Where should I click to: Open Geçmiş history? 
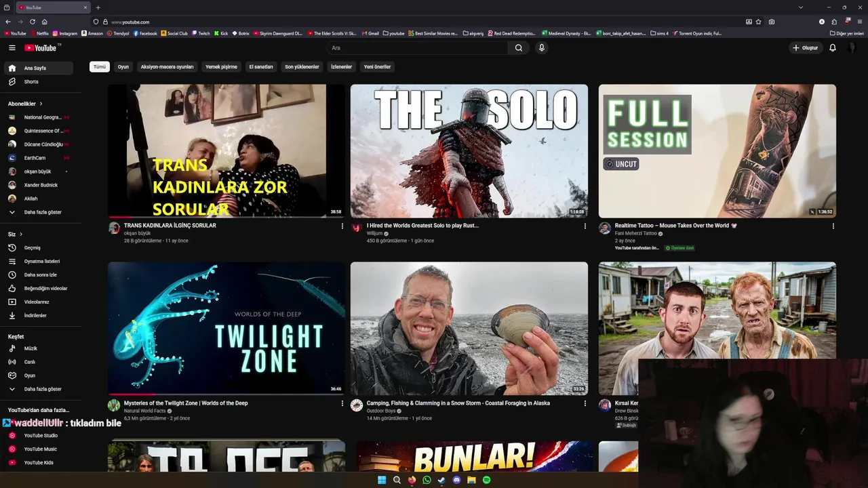38,247
